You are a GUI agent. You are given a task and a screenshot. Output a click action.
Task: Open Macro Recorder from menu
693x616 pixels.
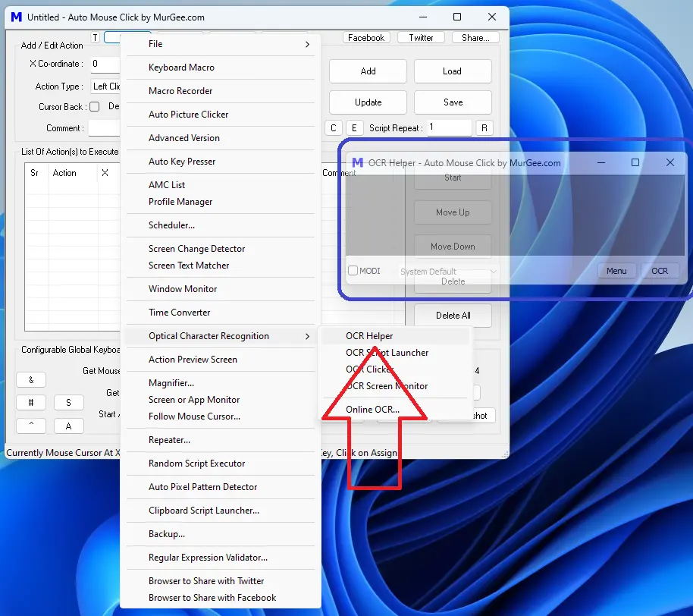pos(221,90)
